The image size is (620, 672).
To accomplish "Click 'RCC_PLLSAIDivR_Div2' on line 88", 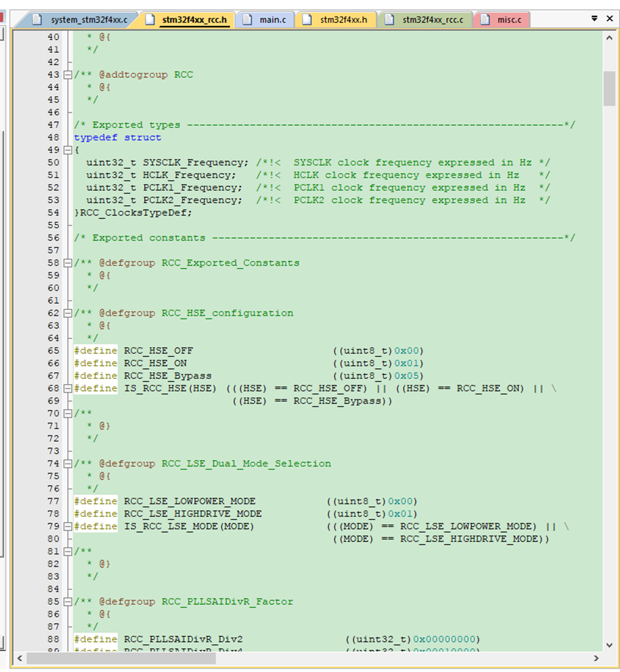I will [183, 639].
